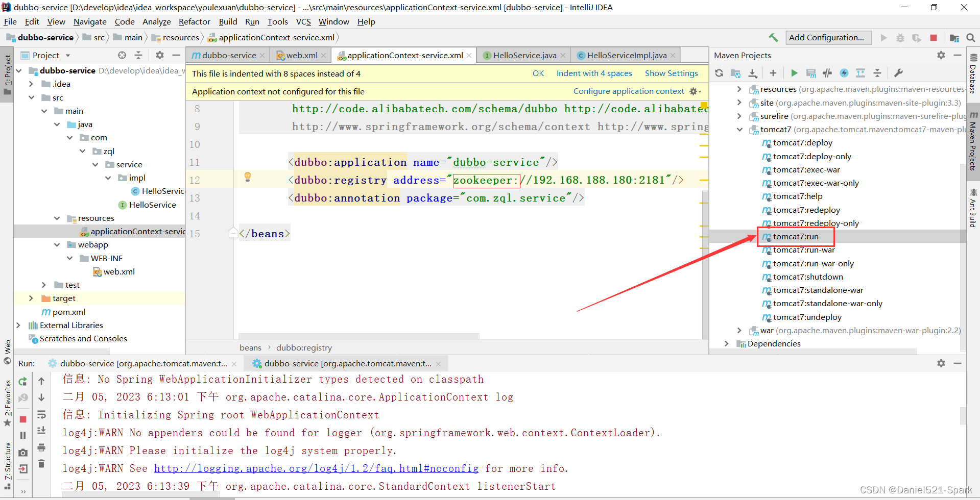Click OK on the indent notification
This screenshot has width=980, height=500.
coord(538,73)
